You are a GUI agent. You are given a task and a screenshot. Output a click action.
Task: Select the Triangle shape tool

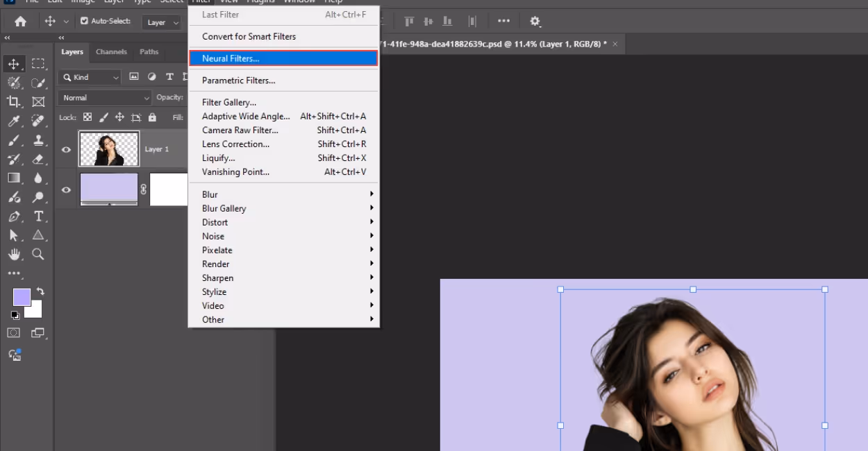click(38, 235)
